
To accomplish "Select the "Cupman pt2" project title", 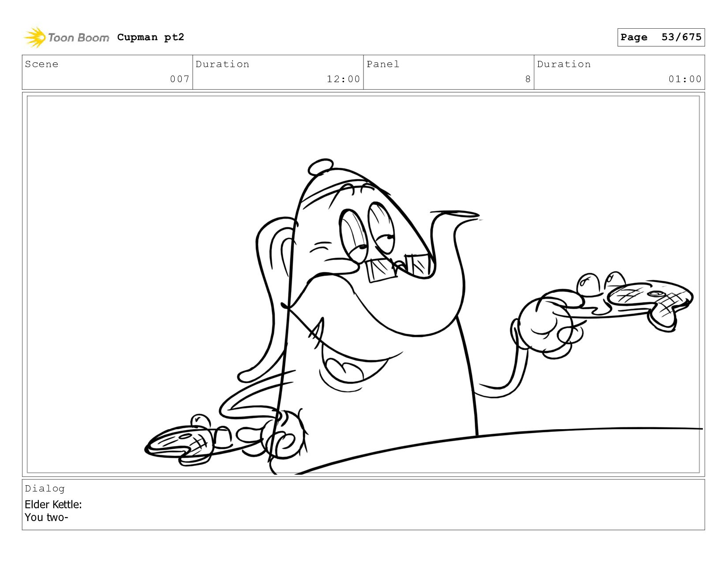I will pos(150,37).
